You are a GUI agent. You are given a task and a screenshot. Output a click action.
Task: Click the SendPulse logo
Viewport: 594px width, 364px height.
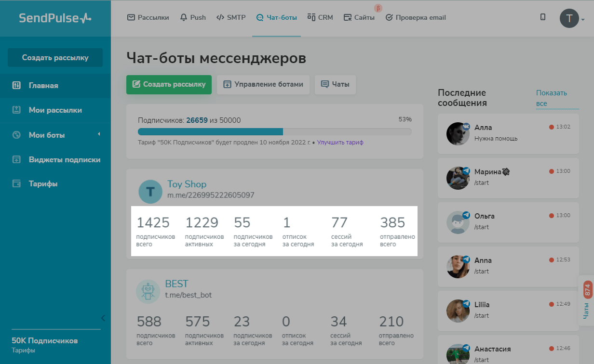click(x=55, y=18)
